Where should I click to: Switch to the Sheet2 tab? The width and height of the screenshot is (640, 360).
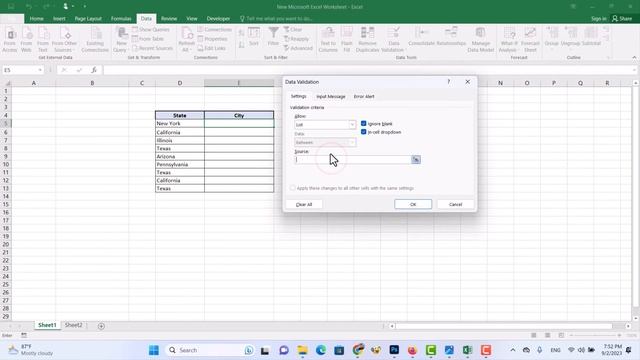click(73, 325)
